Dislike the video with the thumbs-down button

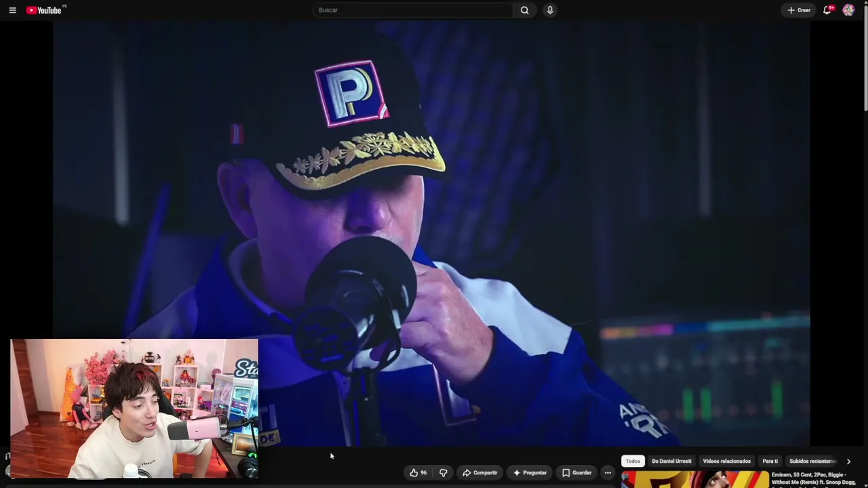point(443,473)
